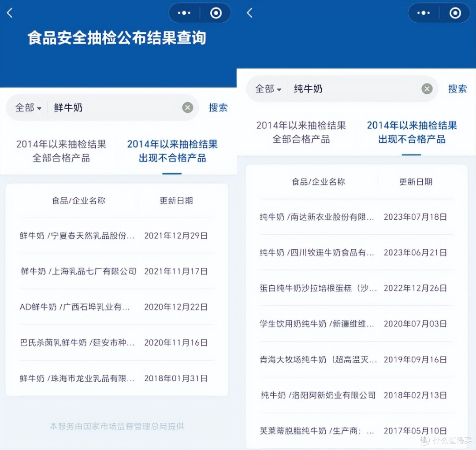This screenshot has width=476, height=450.
Task: Open the 芙莱蒂脱脂纯牛奶 row
Action: pyautogui.click(x=356, y=431)
